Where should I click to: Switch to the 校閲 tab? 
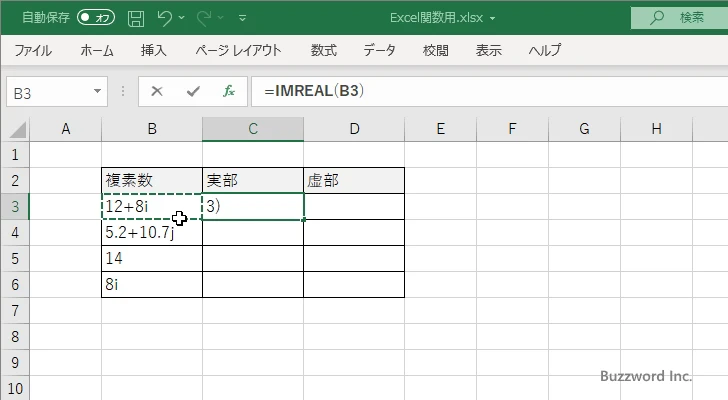click(x=436, y=50)
